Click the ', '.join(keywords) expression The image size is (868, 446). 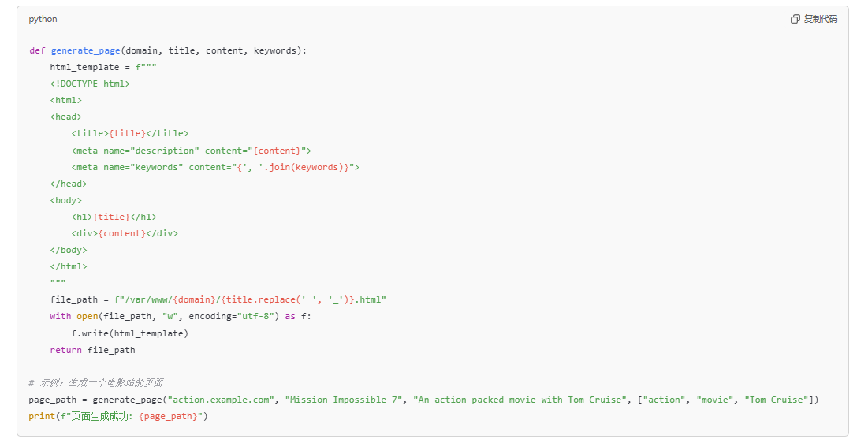pyautogui.click(x=292, y=168)
